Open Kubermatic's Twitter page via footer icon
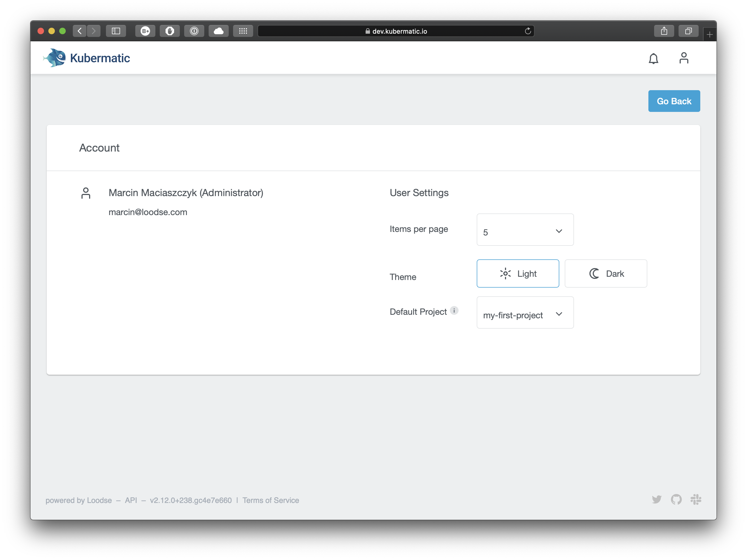This screenshot has width=747, height=560. 657,500
